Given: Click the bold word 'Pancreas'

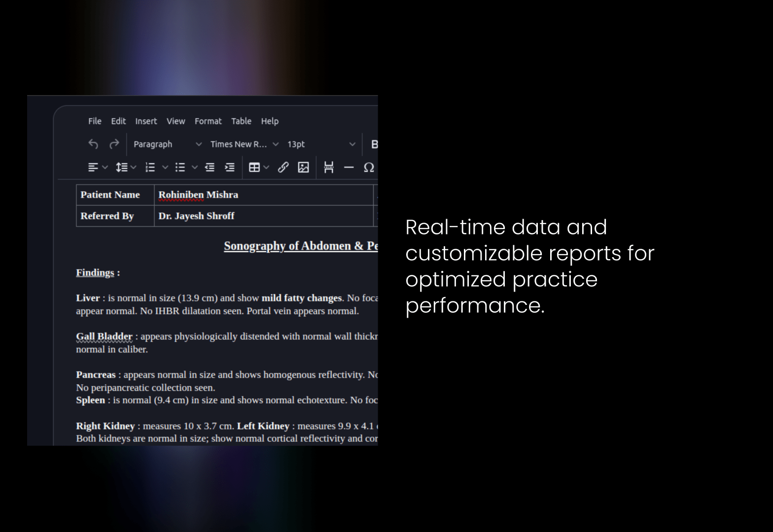Looking at the screenshot, I should [96, 375].
